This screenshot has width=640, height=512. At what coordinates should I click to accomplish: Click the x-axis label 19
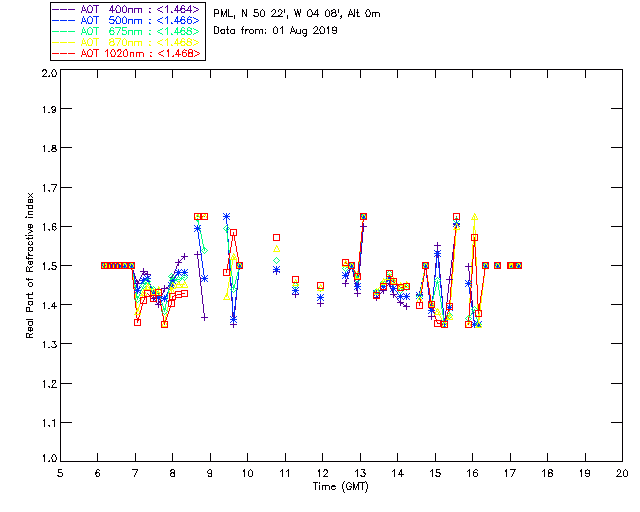[x=585, y=473]
